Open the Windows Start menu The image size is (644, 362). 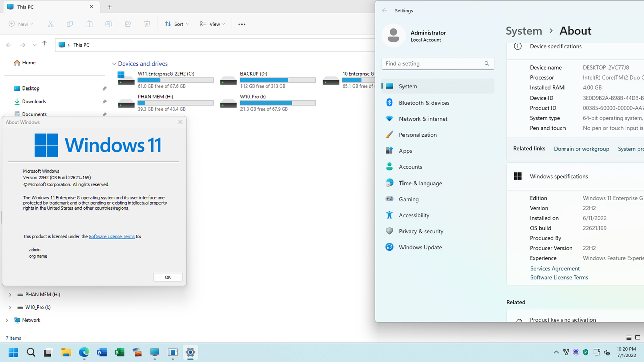point(13,352)
